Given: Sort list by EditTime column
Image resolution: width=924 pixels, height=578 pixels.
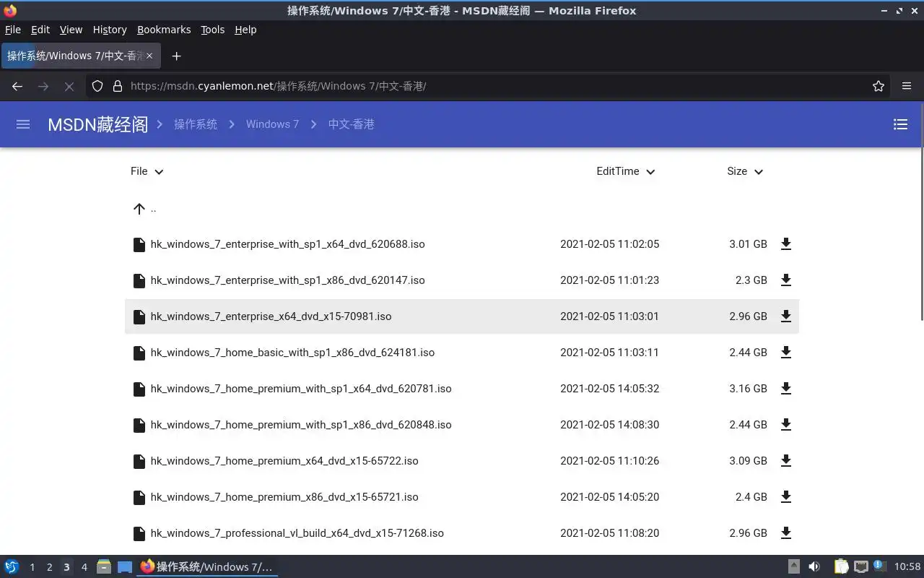Looking at the screenshot, I should tap(626, 171).
